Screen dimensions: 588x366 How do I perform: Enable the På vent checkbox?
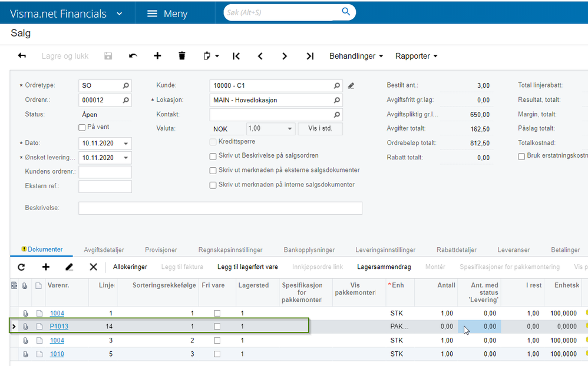tap(82, 127)
